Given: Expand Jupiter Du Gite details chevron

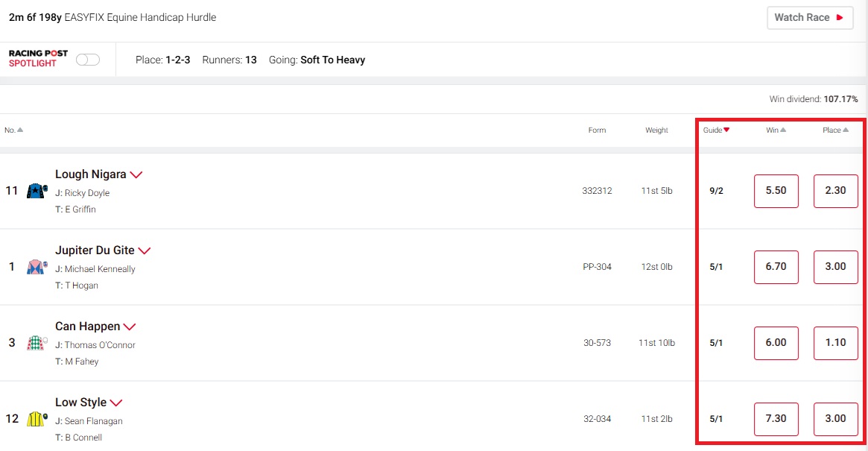Looking at the screenshot, I should (145, 251).
